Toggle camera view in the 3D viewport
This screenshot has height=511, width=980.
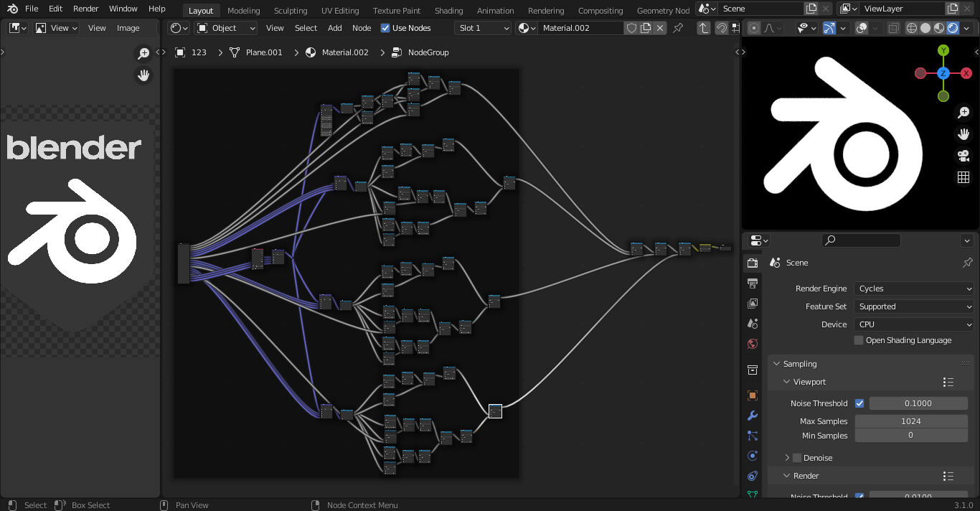point(963,156)
